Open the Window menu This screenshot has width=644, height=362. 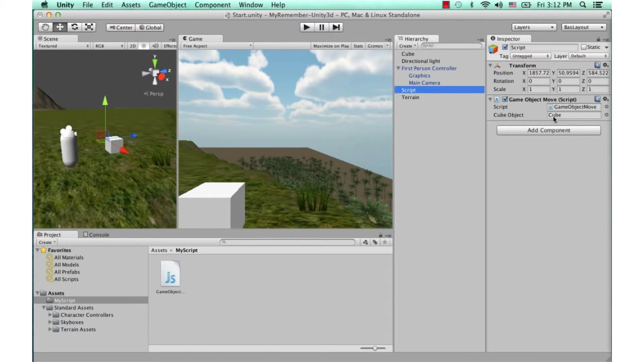click(251, 5)
